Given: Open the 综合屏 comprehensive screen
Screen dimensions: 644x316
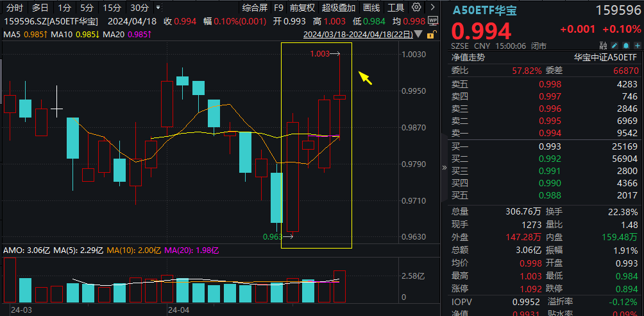Looking at the screenshot, I should [255, 8].
